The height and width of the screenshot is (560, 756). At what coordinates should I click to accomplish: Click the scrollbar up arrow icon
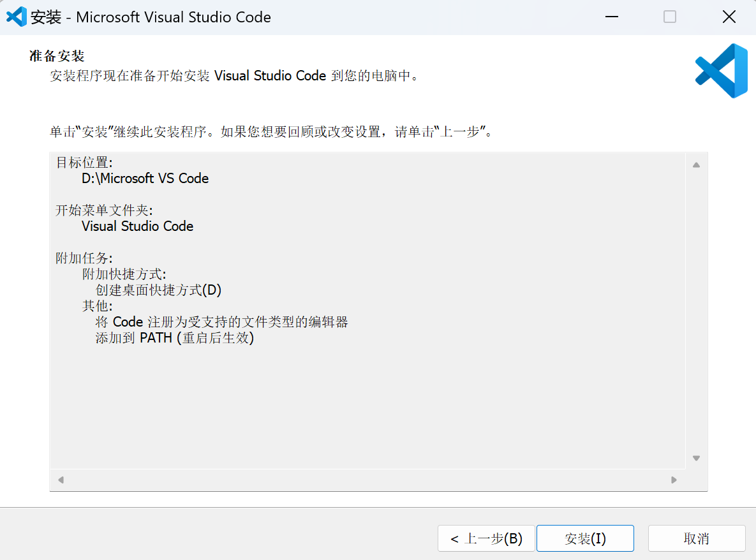tap(696, 163)
